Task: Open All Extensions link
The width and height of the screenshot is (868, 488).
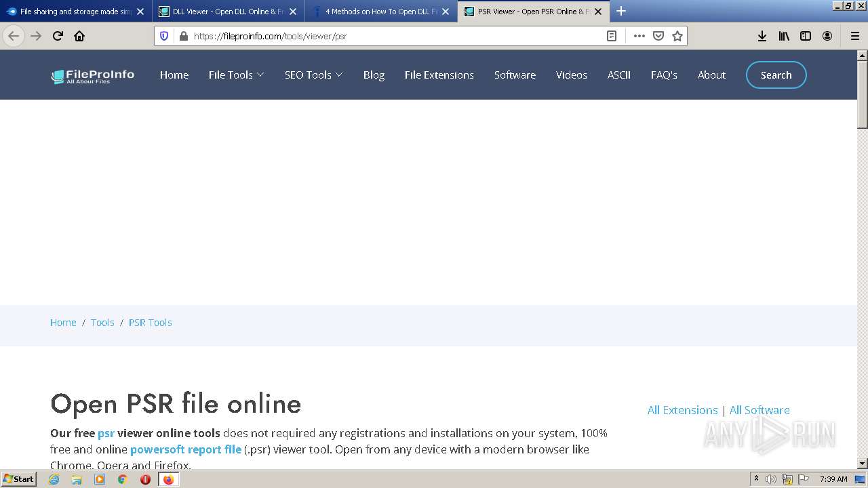Action: click(682, 410)
